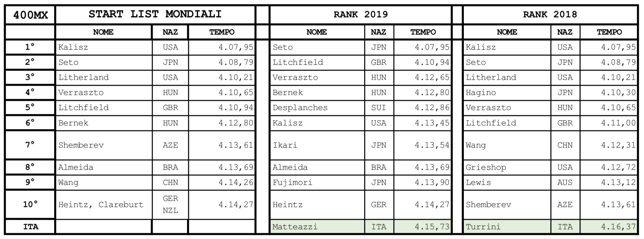This screenshot has height=239, width=644.
Task: Select the Matteazzi cell highlighted green
Action: pyautogui.click(x=317, y=227)
